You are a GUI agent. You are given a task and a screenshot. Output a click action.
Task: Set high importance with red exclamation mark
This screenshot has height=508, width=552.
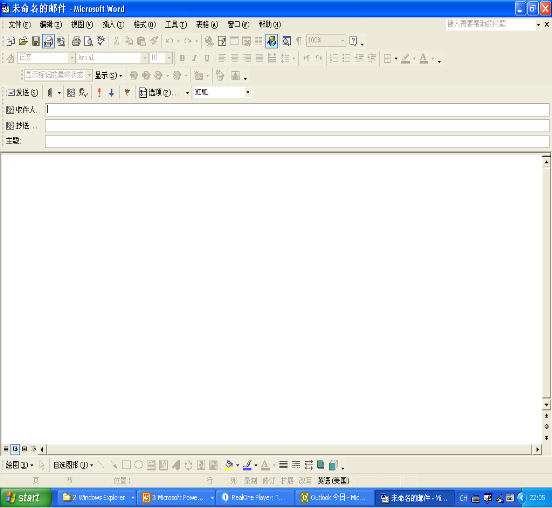click(99, 93)
